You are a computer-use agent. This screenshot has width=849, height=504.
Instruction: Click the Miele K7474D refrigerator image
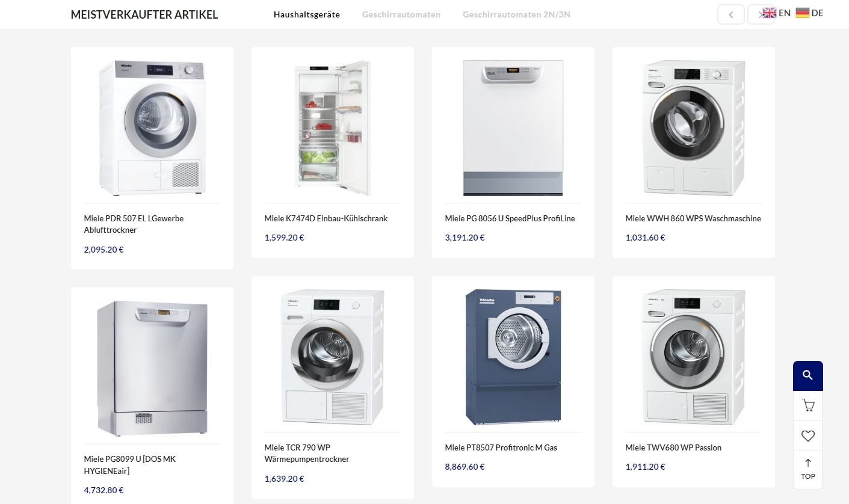[x=333, y=128]
